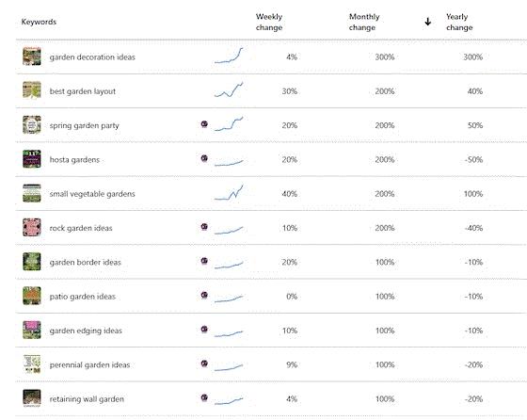
Task: Click the hosta gardens thumbnail image
Action: [x=32, y=159]
